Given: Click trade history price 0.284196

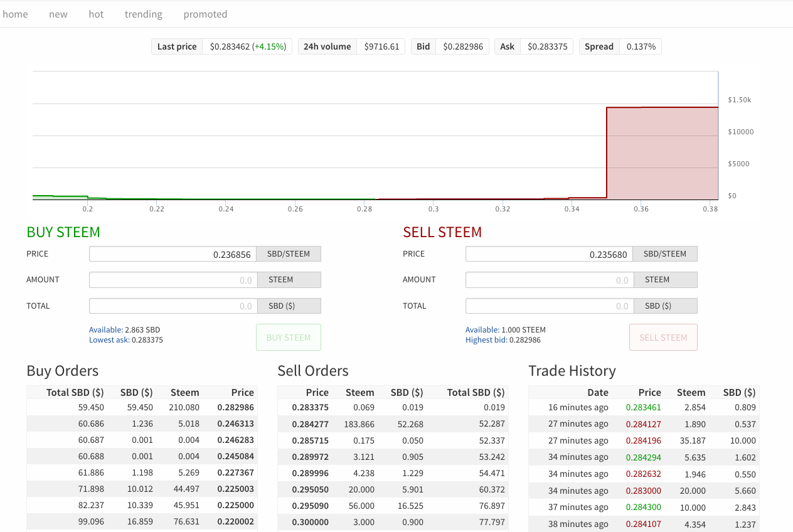Looking at the screenshot, I should [x=644, y=440].
